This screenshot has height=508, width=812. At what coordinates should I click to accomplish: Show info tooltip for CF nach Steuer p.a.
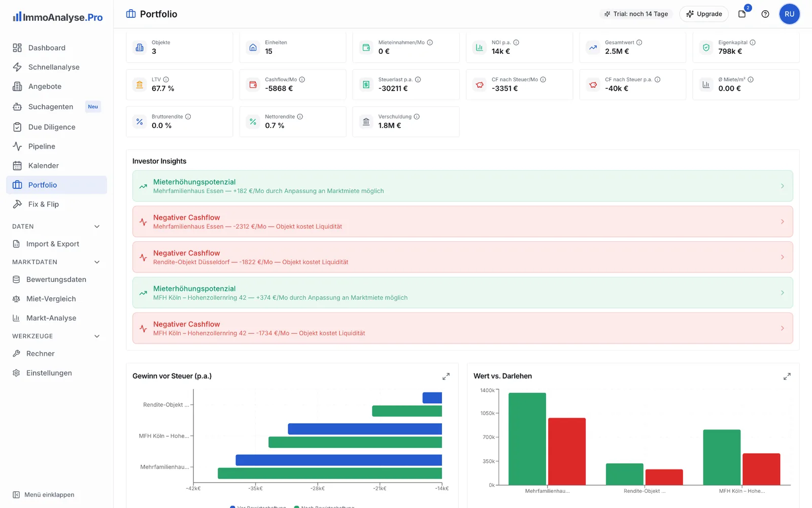click(657, 80)
